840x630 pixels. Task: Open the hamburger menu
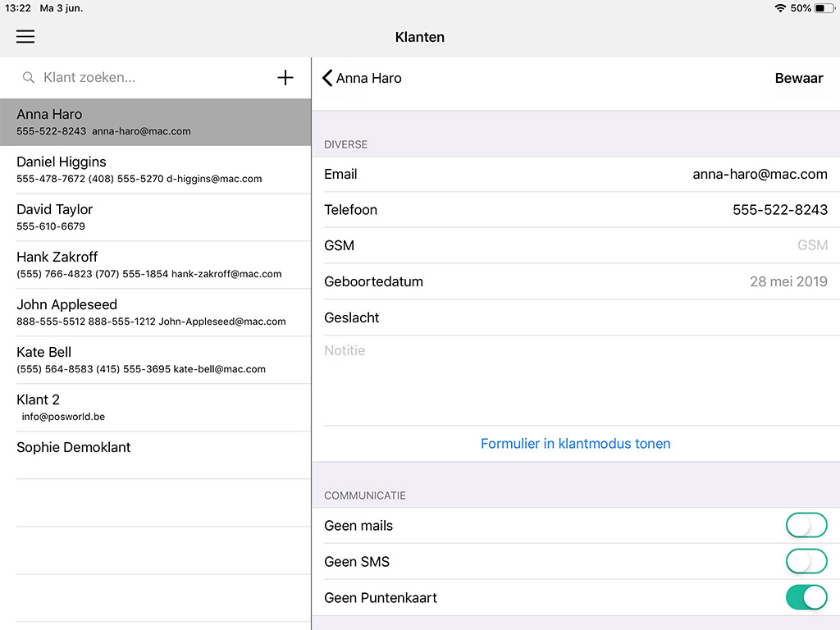point(25,36)
